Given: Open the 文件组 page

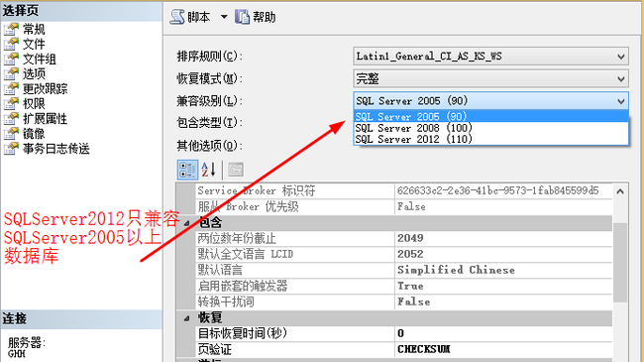Looking at the screenshot, I should (x=40, y=59).
